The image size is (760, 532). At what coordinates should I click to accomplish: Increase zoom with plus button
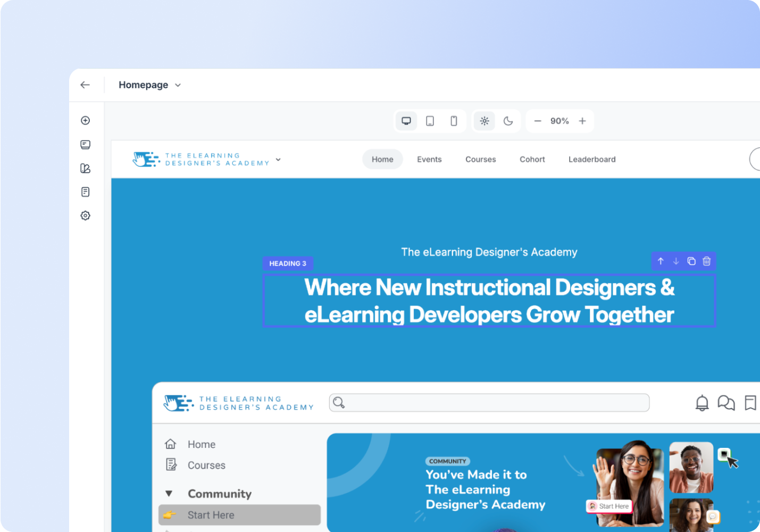[582, 121]
